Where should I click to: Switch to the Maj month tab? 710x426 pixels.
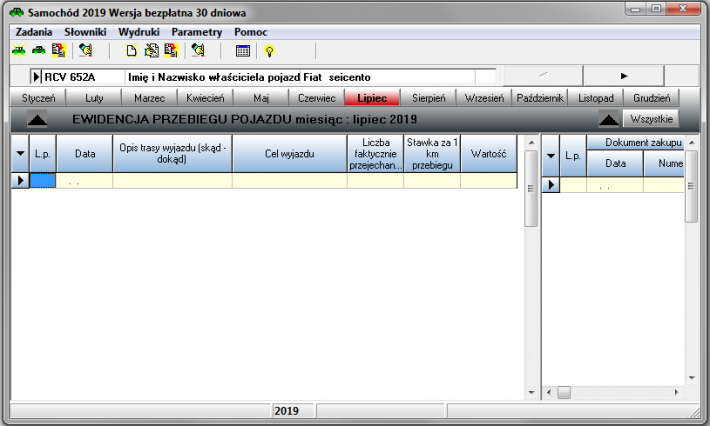coord(261,98)
